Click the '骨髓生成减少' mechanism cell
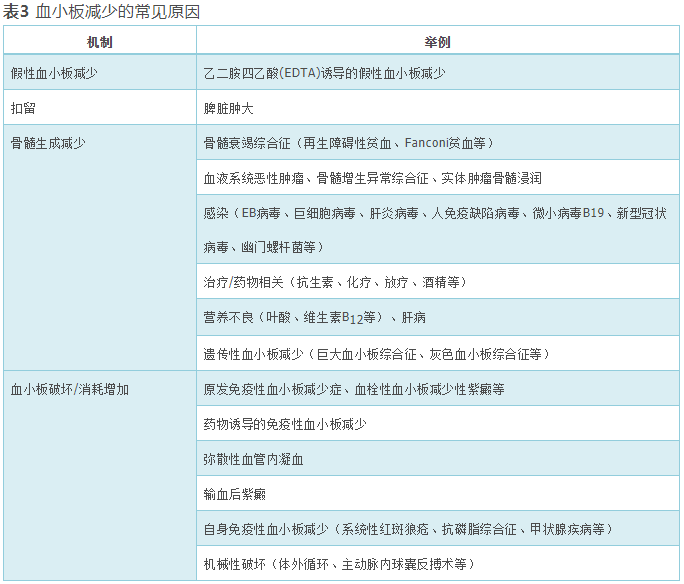 click(48, 143)
